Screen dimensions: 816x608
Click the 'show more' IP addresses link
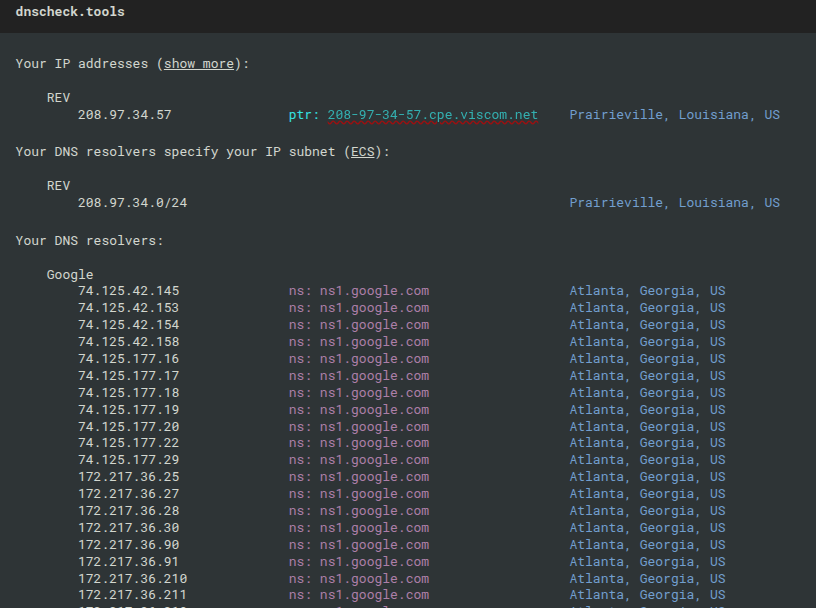coord(199,64)
